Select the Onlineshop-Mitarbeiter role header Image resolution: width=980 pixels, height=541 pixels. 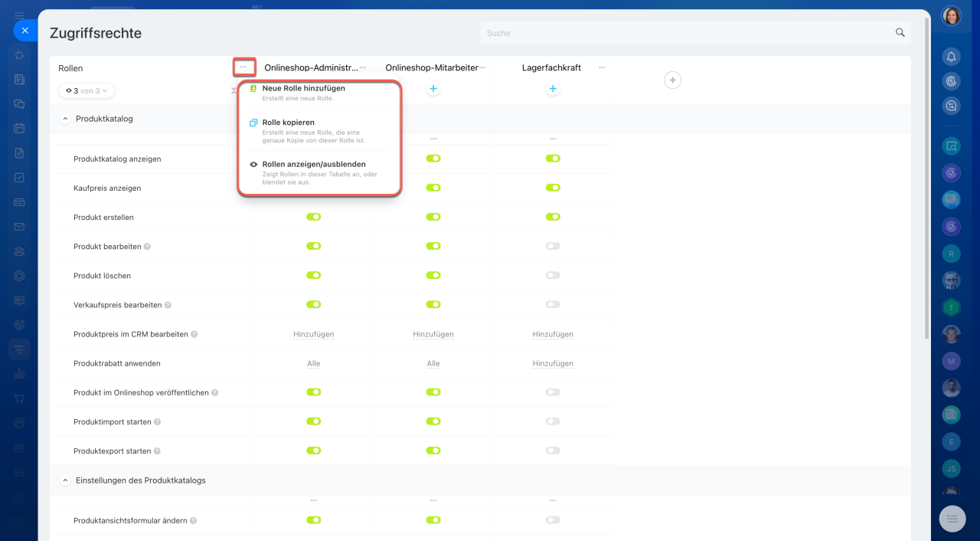pyautogui.click(x=432, y=67)
